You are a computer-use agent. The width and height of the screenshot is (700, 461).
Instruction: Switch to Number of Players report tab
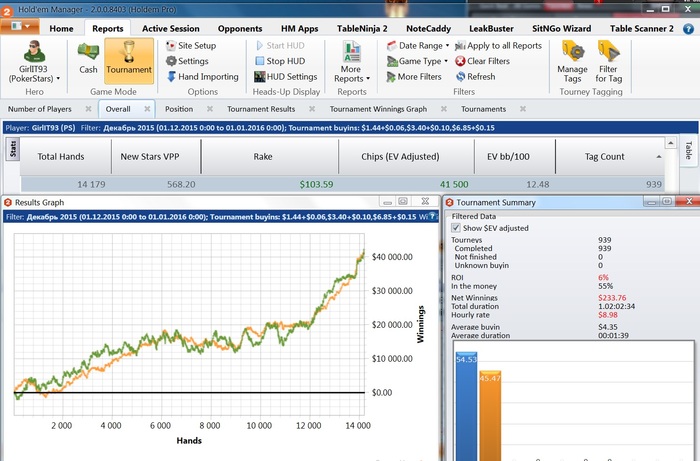[39, 109]
